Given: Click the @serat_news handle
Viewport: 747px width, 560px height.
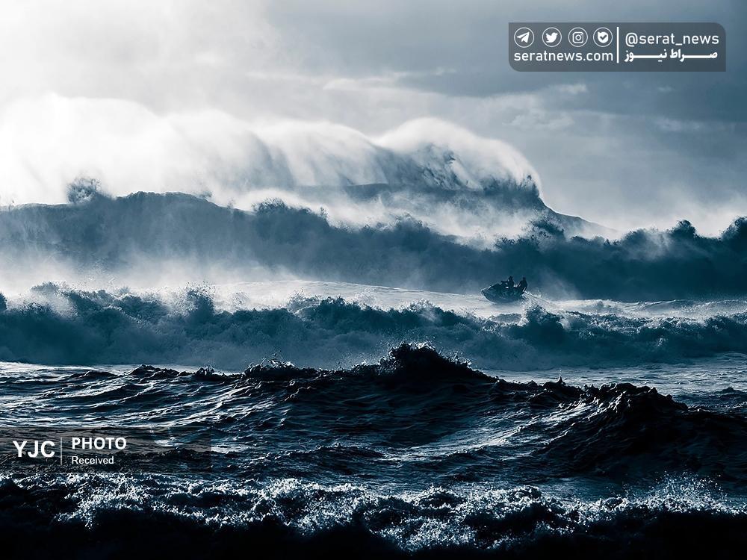Looking at the screenshot, I should coord(671,38).
